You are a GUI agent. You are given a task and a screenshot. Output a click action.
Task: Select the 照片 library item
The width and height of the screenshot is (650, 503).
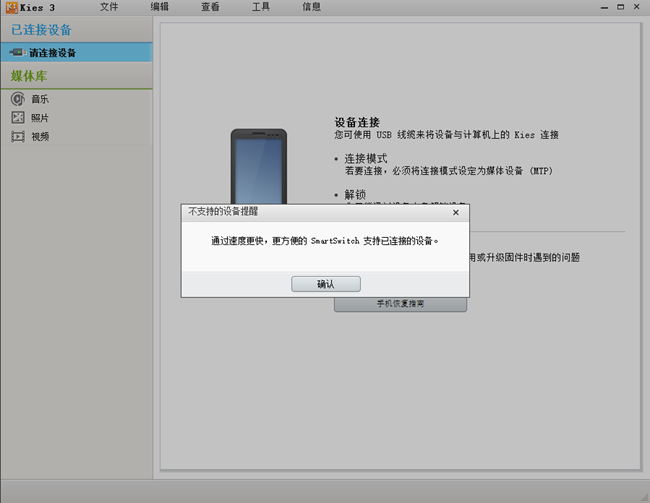(40, 118)
